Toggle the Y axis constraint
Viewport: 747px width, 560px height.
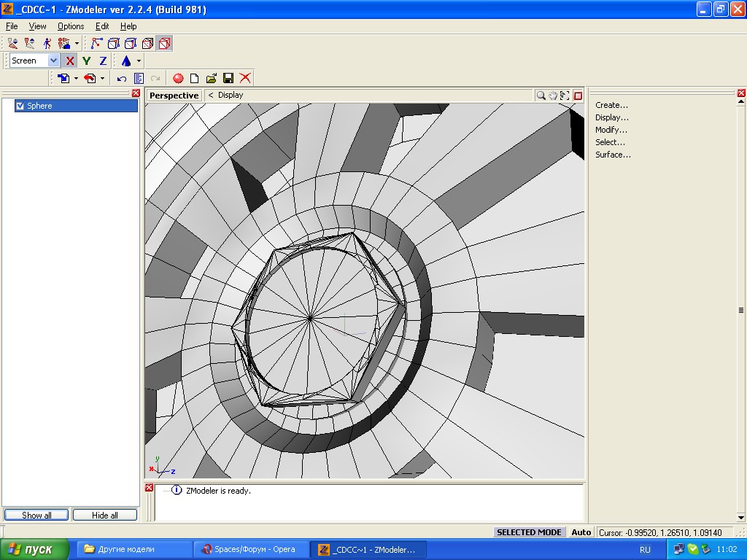click(87, 61)
